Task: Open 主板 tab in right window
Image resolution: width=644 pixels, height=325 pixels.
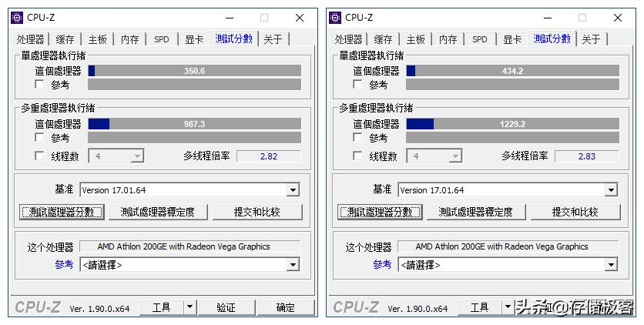Action: point(416,39)
